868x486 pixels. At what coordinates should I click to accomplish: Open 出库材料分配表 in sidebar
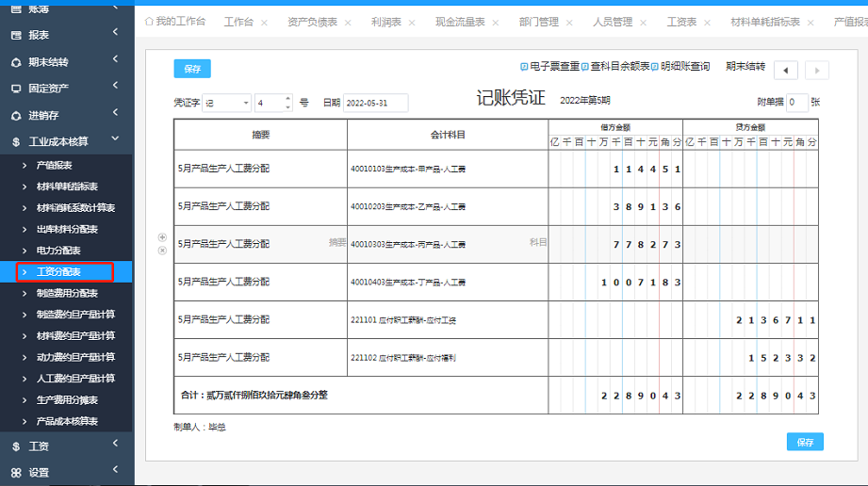67,229
